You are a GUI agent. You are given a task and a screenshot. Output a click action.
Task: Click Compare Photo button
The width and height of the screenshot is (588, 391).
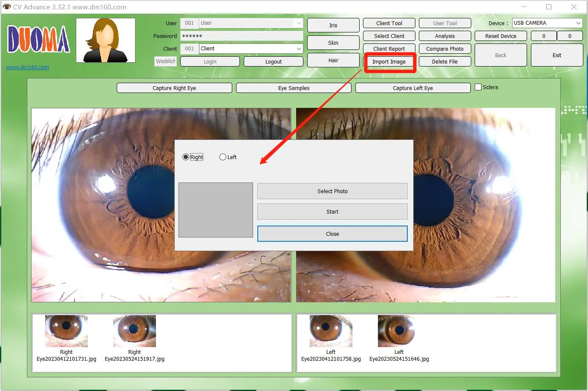point(445,49)
